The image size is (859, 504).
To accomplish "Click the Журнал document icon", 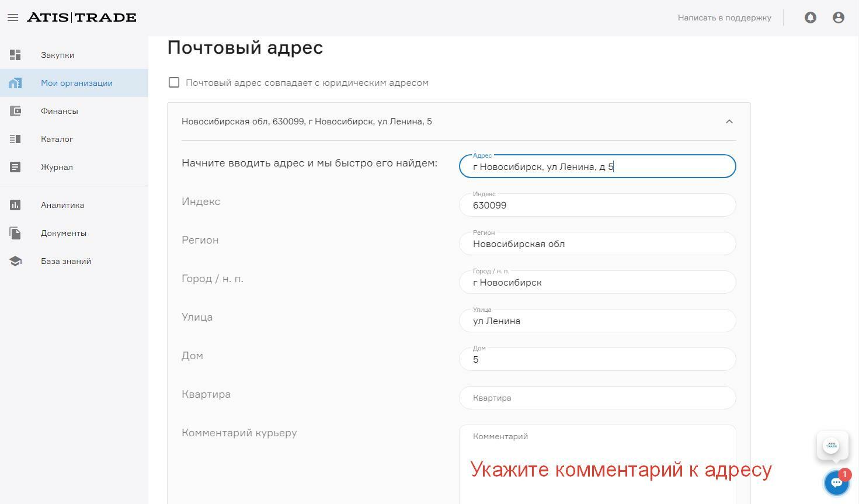I will point(15,167).
